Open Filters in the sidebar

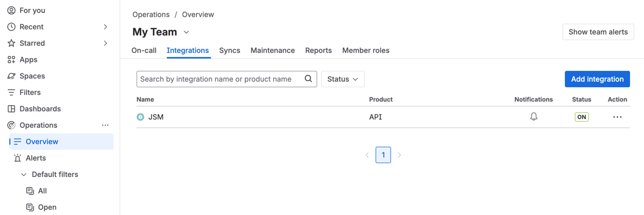tap(30, 92)
